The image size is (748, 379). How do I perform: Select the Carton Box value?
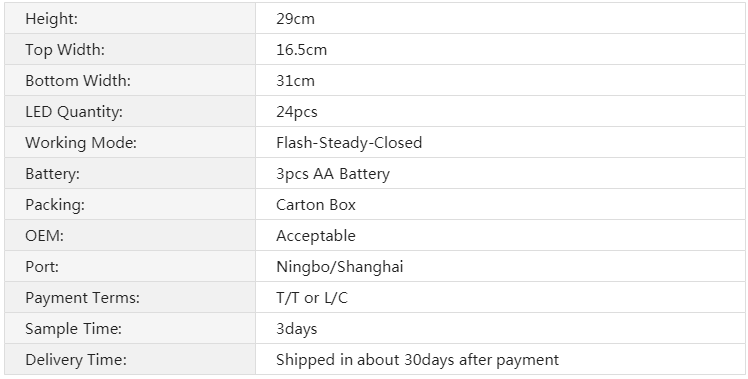pyautogui.click(x=316, y=204)
